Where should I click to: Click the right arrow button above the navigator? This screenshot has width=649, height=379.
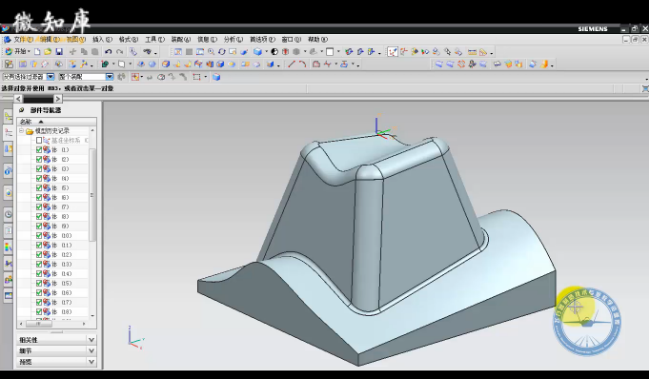[x=58, y=99]
